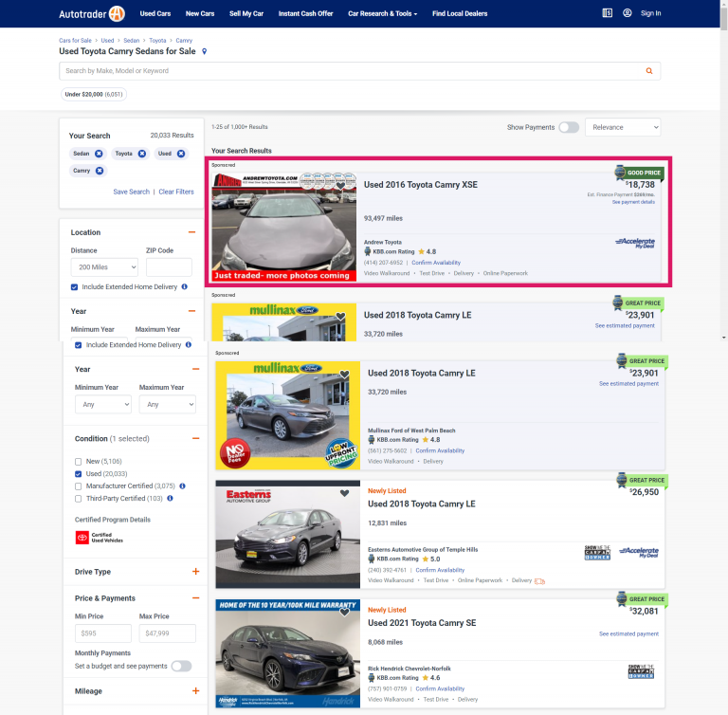
Task: Favorite the Mullinax 2018 Camry LE listing
Action: point(344,375)
